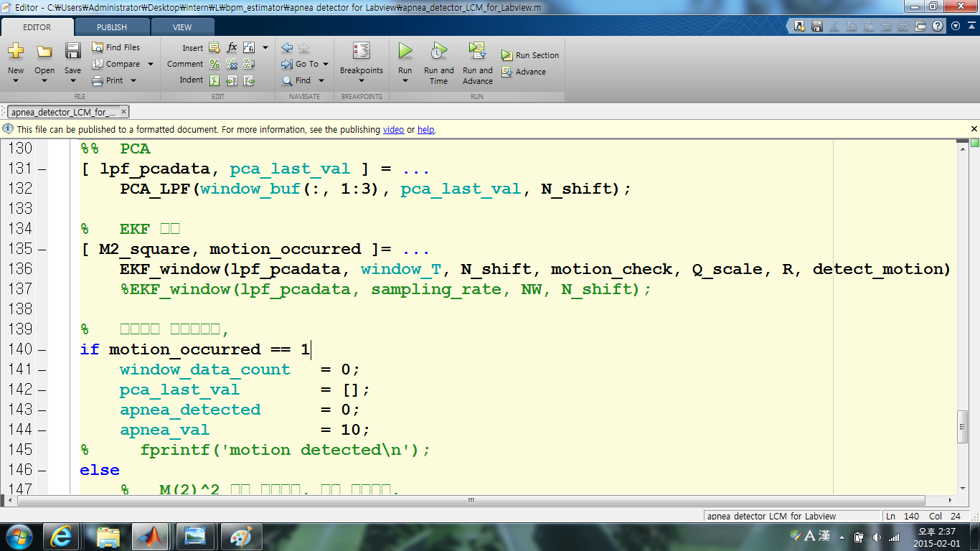Click the Go To button
980x551 pixels.
(x=300, y=64)
